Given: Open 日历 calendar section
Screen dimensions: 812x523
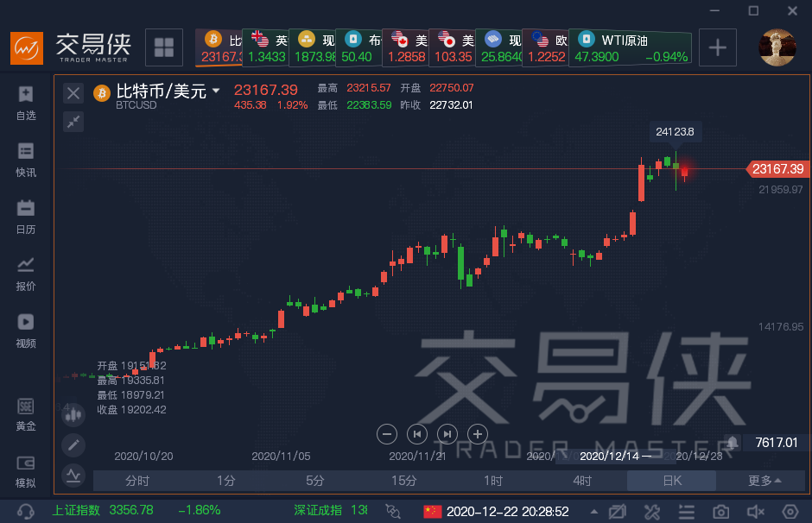Looking at the screenshot, I should (25, 217).
